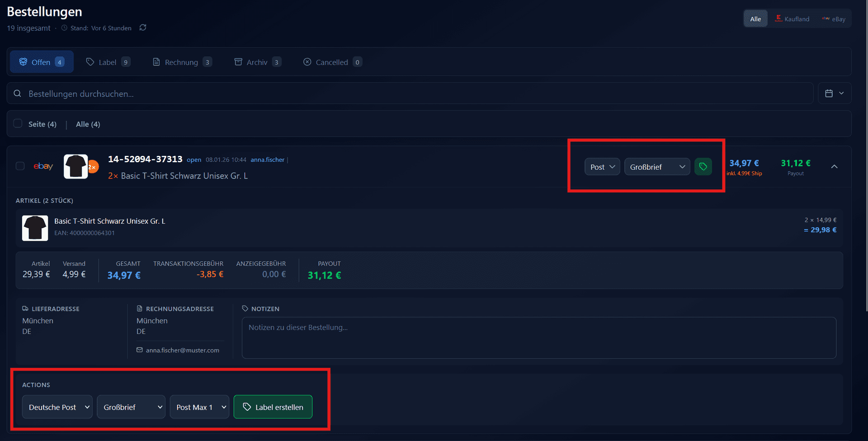Screen dimensions: 868x441
Task: Click the Label erstellen button
Action: point(273,407)
